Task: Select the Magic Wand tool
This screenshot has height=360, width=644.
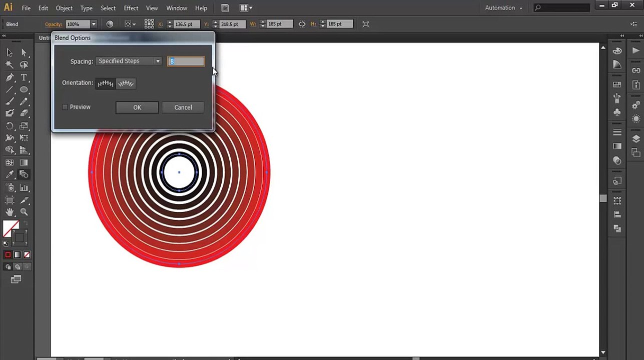Action: (x=10, y=65)
